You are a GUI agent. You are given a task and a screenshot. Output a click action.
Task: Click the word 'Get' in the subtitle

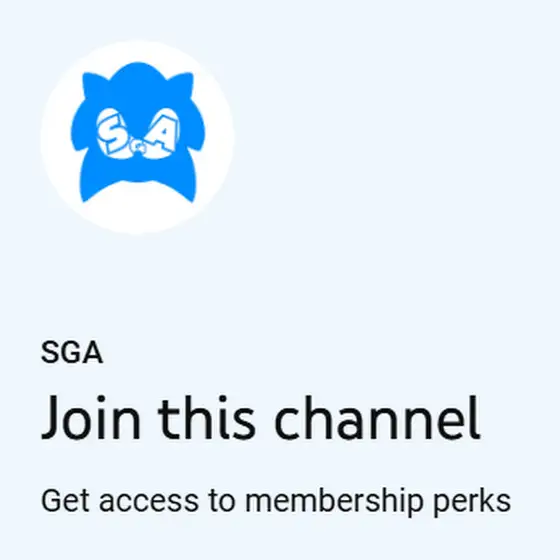[65, 501]
